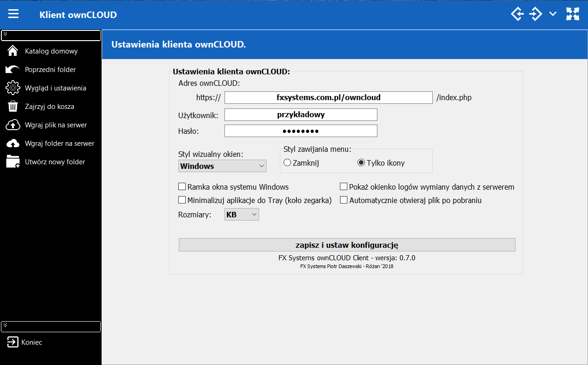Viewport: 588px width, 365px height.
Task: Click the version text 'wersja: 0.7.0'
Action: tap(396, 257)
